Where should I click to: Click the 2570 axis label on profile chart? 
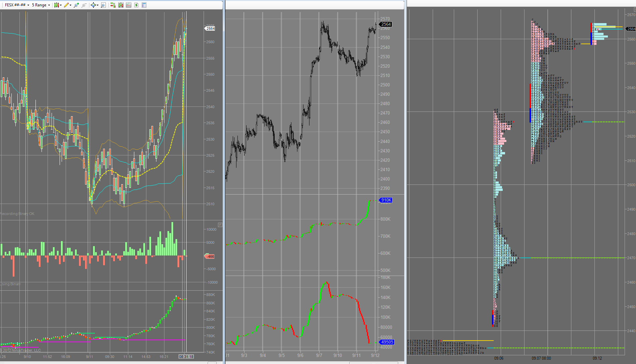pos(631,15)
